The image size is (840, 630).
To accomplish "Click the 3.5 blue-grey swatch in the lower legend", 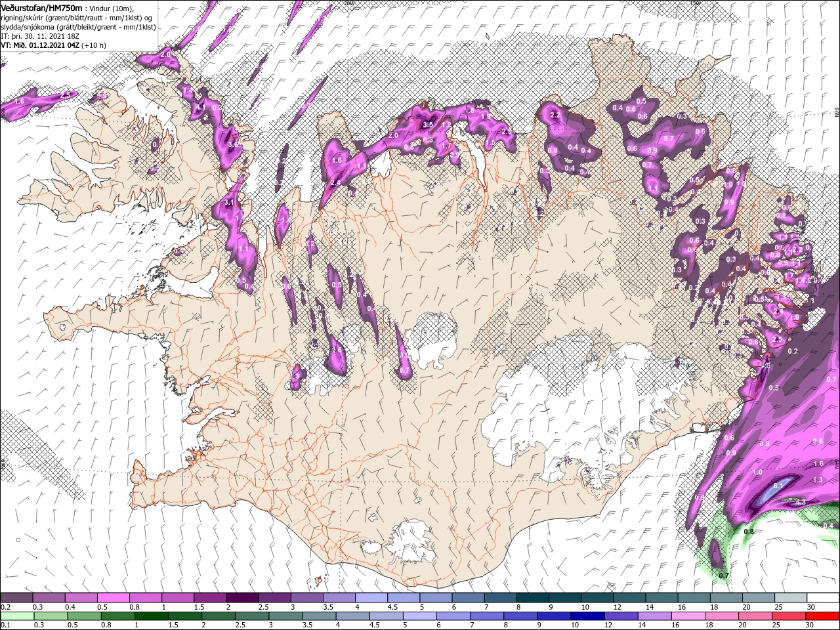I will click(x=318, y=616).
